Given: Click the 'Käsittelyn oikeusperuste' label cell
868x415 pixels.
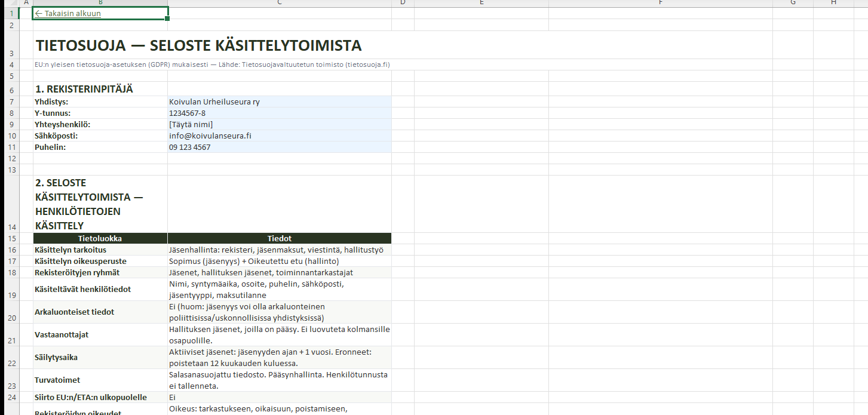Looking at the screenshot, I should 100,261.
